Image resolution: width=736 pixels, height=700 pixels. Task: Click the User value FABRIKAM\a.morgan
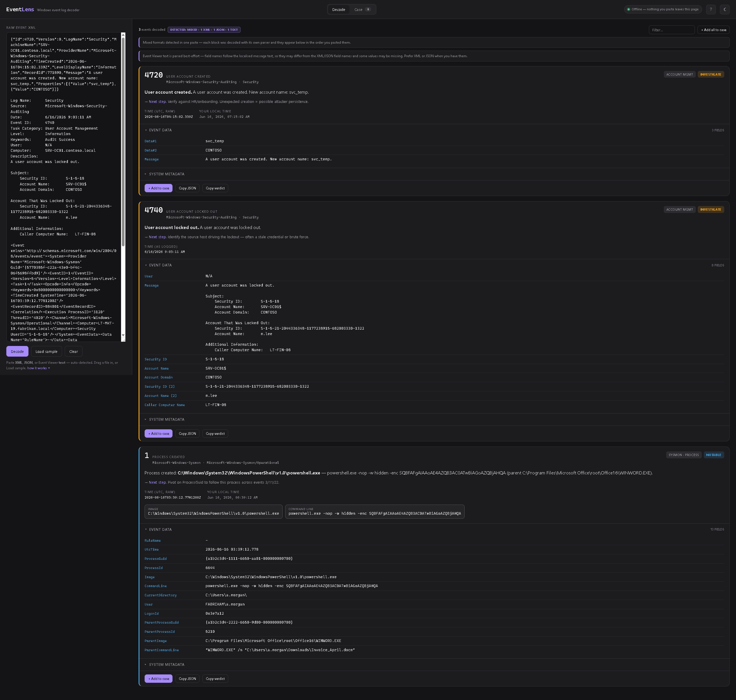pyautogui.click(x=225, y=605)
